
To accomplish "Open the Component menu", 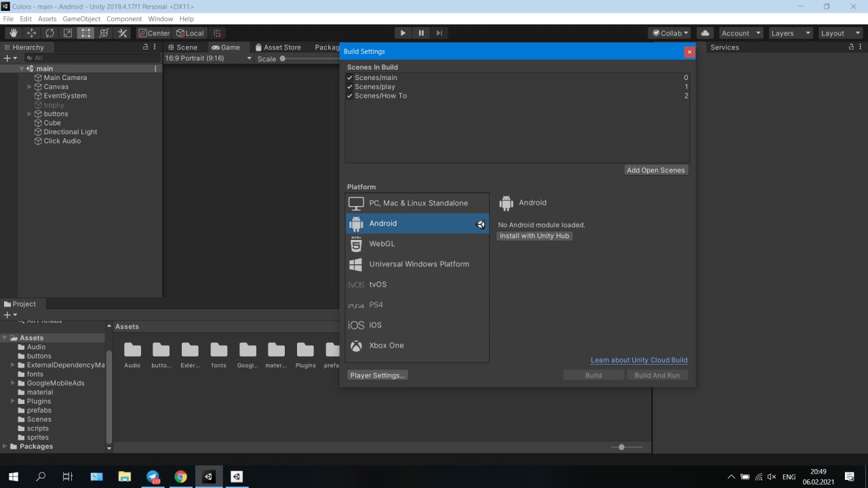I will point(124,19).
